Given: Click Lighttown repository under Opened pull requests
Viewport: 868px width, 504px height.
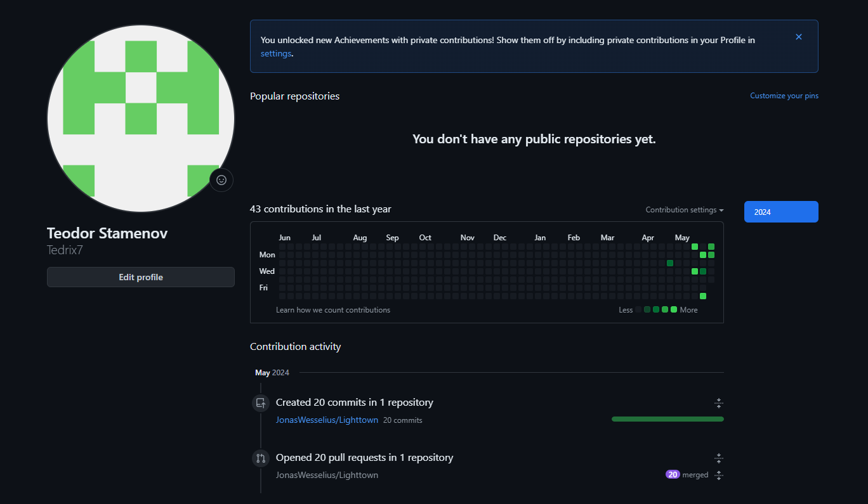Looking at the screenshot, I should (x=327, y=475).
